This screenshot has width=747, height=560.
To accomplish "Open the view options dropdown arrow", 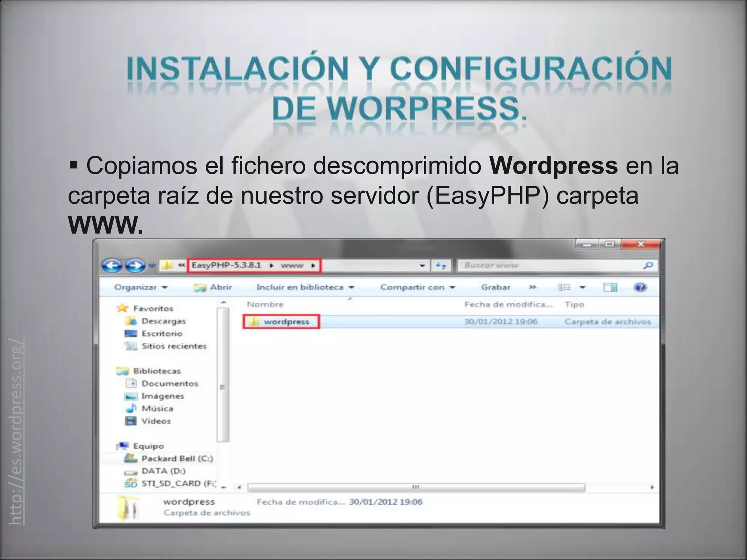I will coord(582,287).
